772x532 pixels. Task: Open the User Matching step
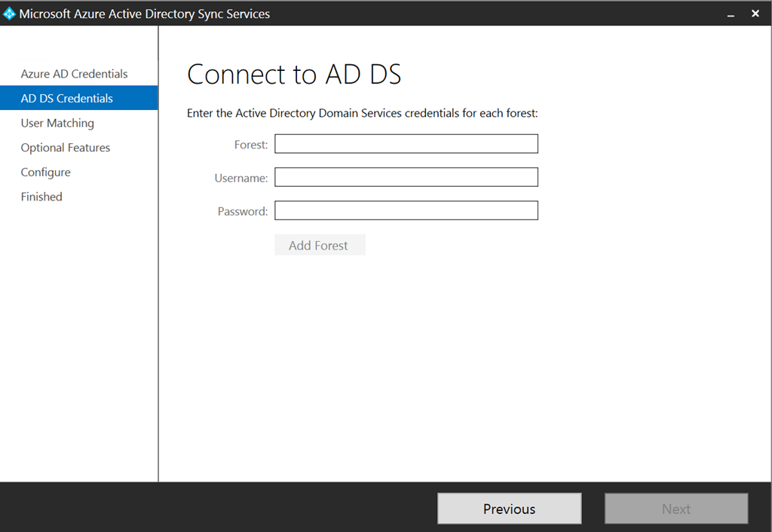57,123
